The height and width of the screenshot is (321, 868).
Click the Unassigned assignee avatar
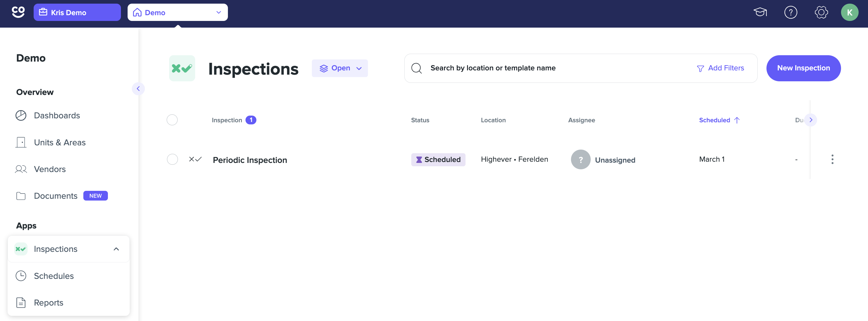point(581,160)
